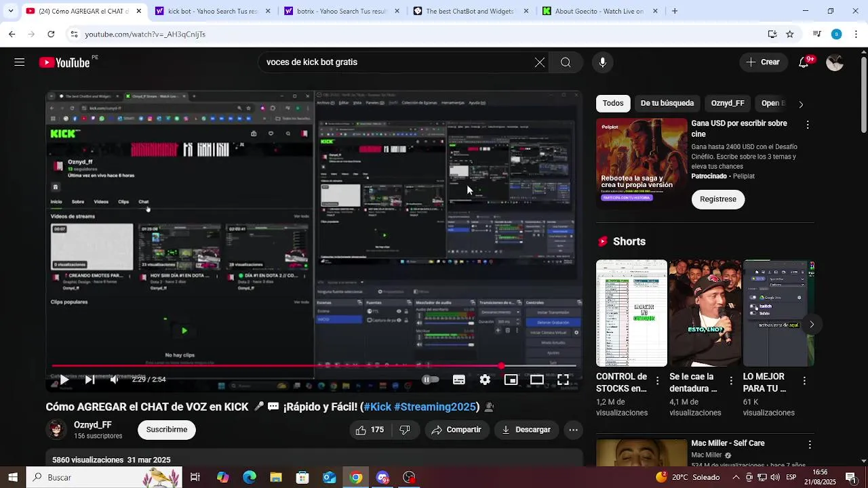Switch to kick bot Yahoo Search tab
The width and height of the screenshot is (868, 488).
(213, 11)
